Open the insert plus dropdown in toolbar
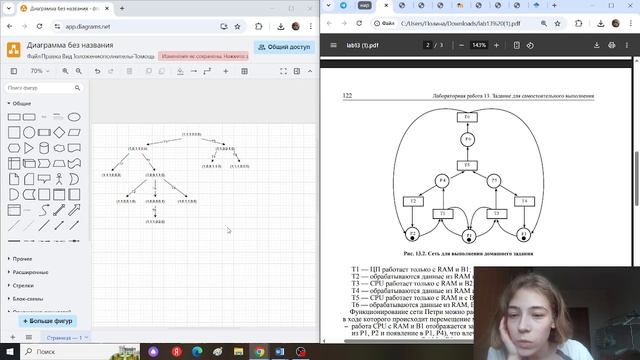Viewport: 640px width, 360px height. [225, 71]
